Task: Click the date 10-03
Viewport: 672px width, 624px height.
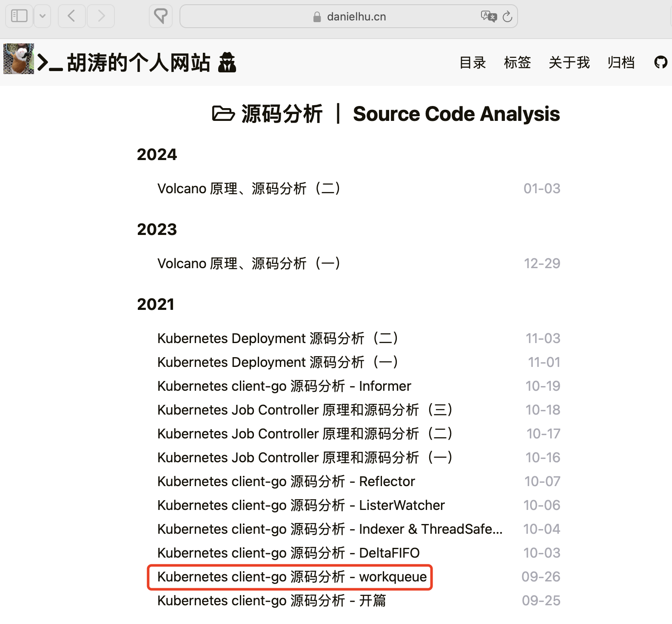Action: point(542,552)
